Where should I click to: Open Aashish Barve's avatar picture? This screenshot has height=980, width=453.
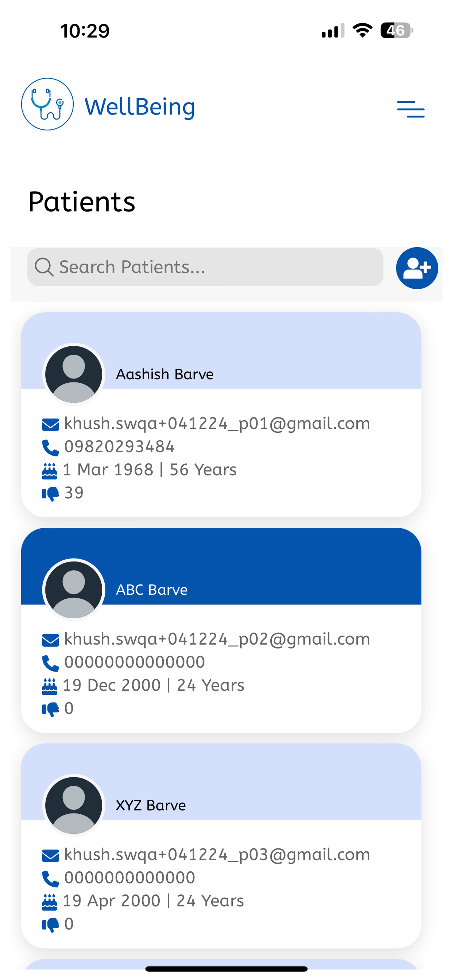coord(73,374)
